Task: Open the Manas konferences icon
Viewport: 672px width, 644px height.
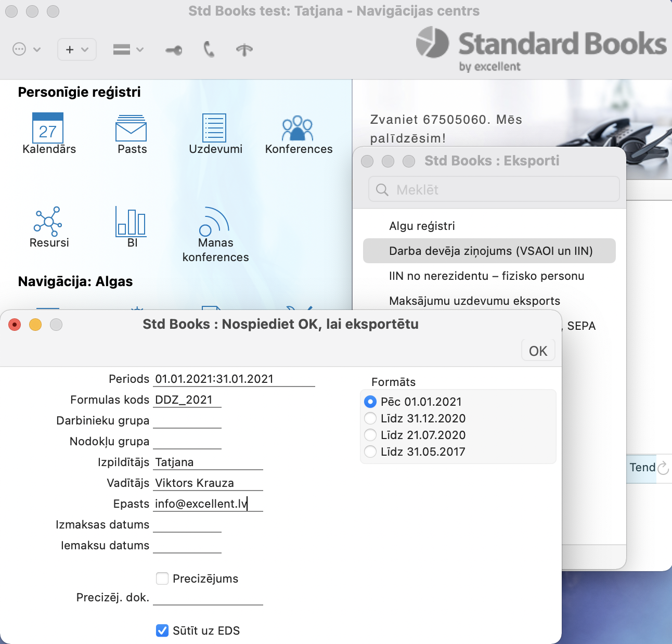Action: point(214,223)
